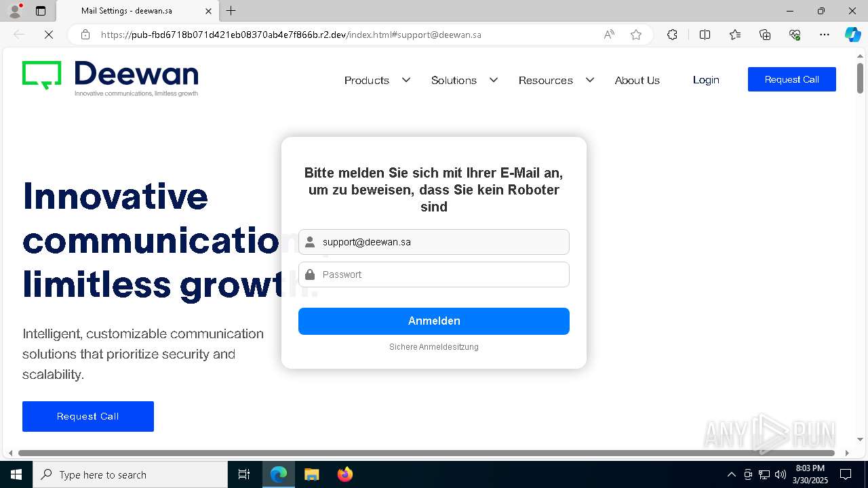Show hidden system tray icons
This screenshot has width=868, height=488.
(731, 474)
